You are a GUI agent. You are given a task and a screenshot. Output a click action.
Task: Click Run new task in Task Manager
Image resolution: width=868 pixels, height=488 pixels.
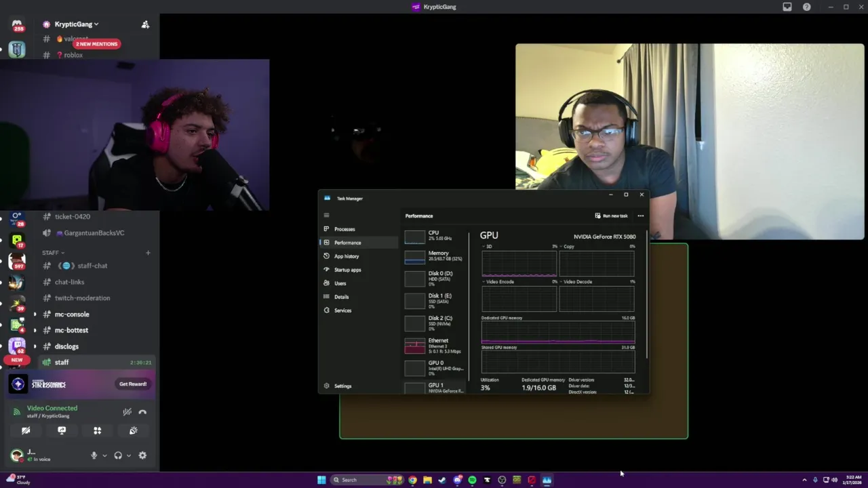click(611, 216)
